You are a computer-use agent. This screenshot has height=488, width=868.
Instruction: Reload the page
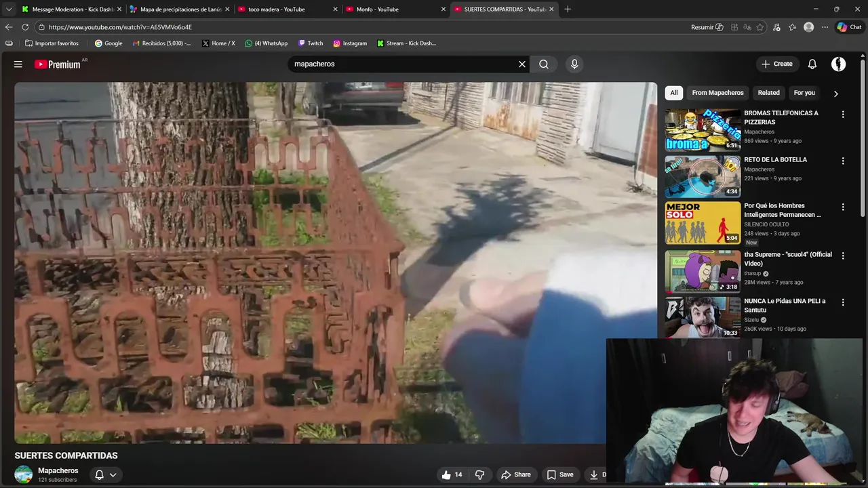[x=25, y=27]
